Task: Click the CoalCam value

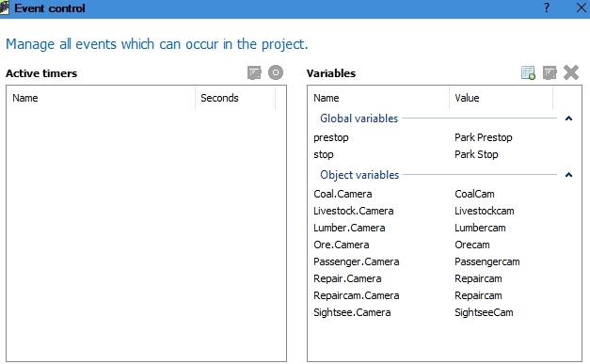Action: pyautogui.click(x=474, y=194)
